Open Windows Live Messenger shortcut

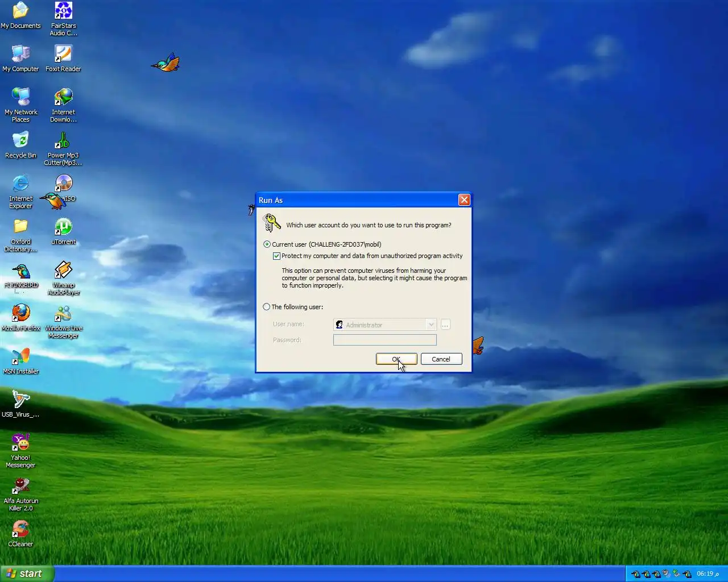point(63,321)
